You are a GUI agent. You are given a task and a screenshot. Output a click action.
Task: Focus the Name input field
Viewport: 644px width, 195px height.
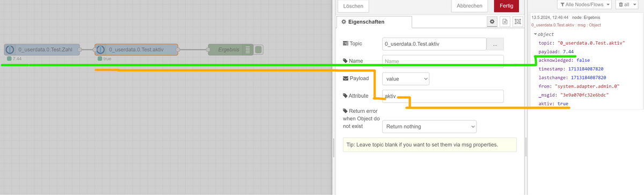443,61
